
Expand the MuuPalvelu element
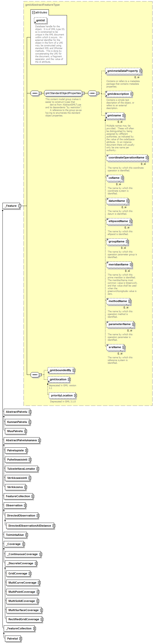[26, 431]
